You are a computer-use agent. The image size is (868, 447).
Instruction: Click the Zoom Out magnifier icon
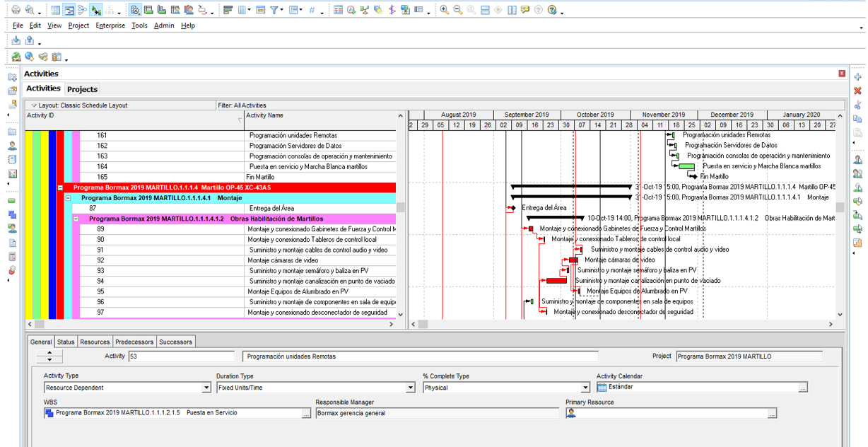(x=457, y=10)
